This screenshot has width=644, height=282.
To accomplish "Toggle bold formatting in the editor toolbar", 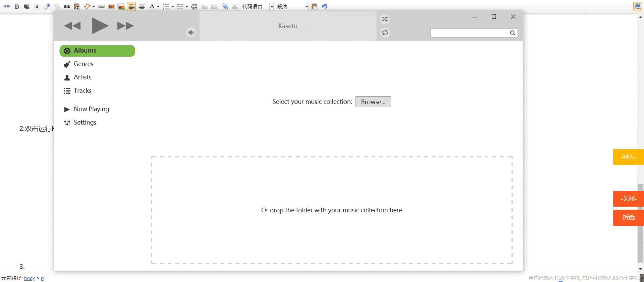I will click(17, 6).
